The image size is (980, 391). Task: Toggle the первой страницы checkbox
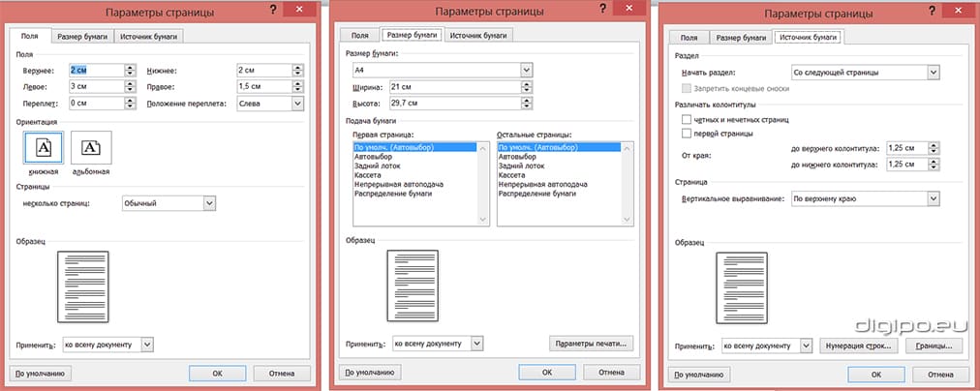[x=688, y=133]
